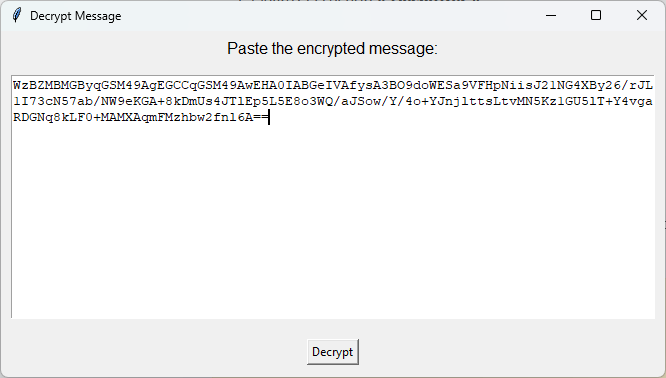This screenshot has height=378, width=666.
Task: Click RDGNq8kLF0 at the start of the third line
Action: pos(53,118)
